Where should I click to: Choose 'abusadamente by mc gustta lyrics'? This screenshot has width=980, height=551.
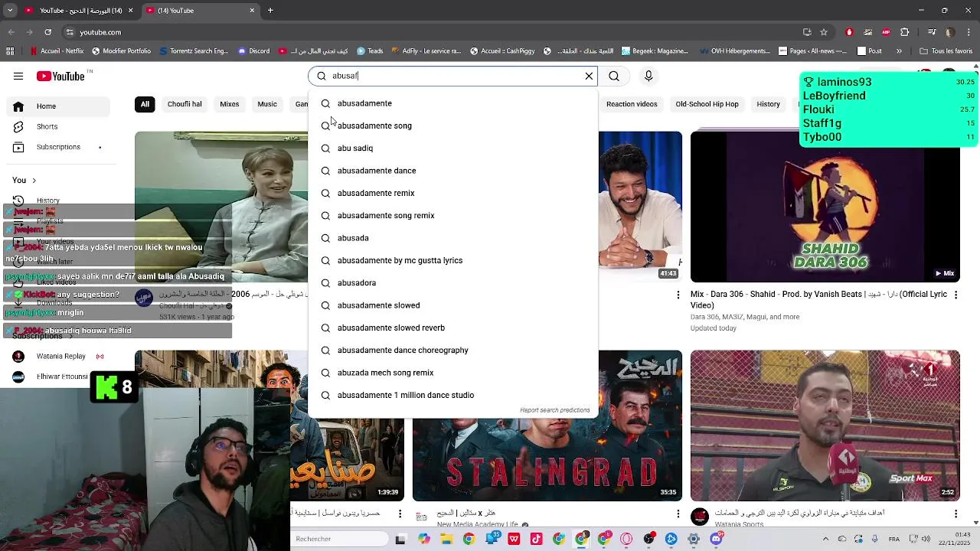[x=453, y=260]
